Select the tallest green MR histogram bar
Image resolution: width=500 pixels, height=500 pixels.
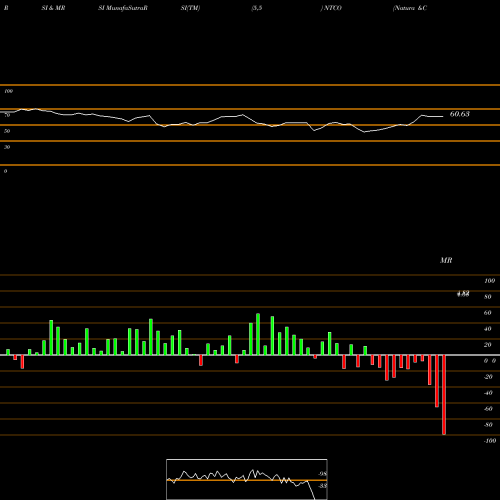click(x=258, y=334)
